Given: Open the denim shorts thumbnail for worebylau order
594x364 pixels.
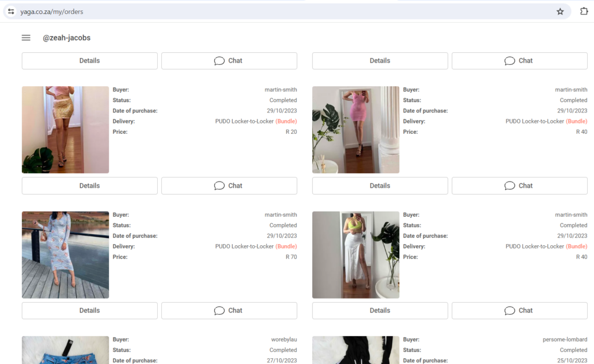Looking at the screenshot, I should 66,350.
